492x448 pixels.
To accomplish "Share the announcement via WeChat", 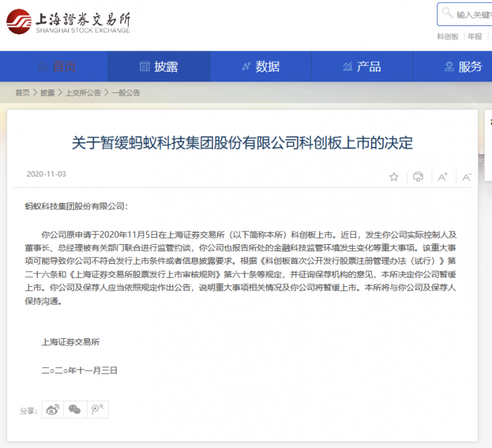I will coord(75,409).
